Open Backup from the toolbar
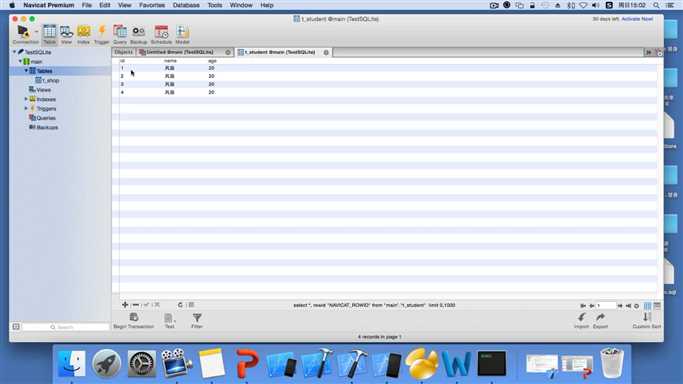The width and height of the screenshot is (683, 384). pyautogui.click(x=139, y=34)
